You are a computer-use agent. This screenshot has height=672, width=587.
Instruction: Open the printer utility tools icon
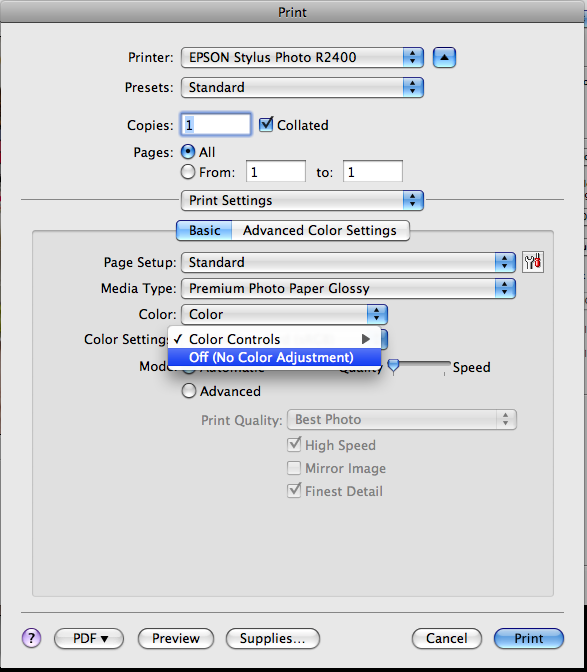[533, 262]
